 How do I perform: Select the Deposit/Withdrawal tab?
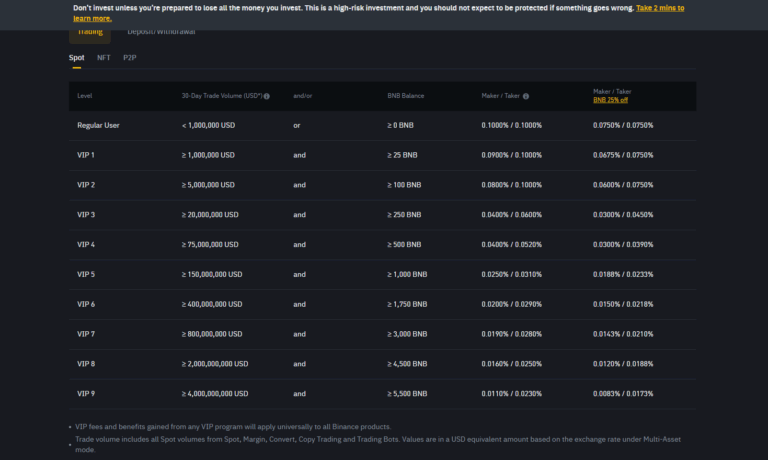(x=161, y=32)
